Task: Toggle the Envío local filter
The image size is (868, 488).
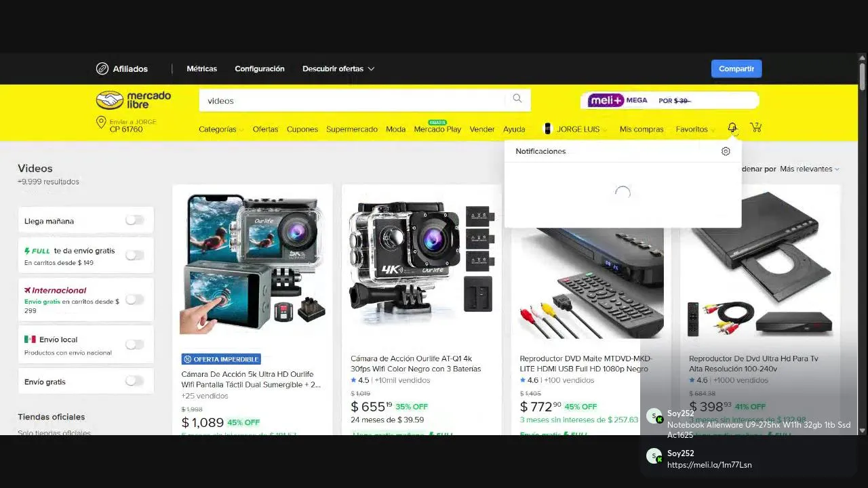Action: (x=135, y=345)
